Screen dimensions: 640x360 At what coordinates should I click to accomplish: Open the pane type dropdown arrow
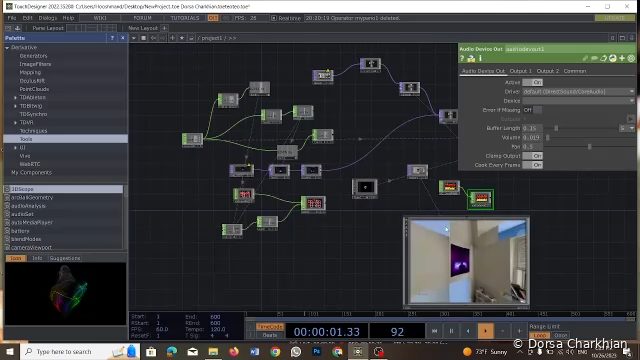pyautogui.click(x=134, y=38)
